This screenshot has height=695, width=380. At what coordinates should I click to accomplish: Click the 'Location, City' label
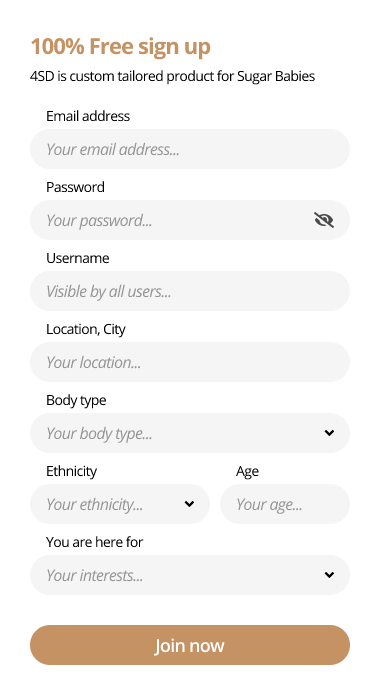86,329
